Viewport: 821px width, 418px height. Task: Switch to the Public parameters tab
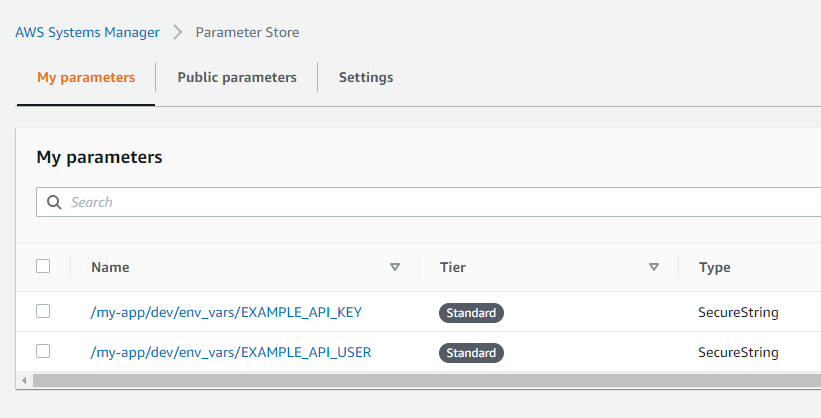click(x=237, y=78)
